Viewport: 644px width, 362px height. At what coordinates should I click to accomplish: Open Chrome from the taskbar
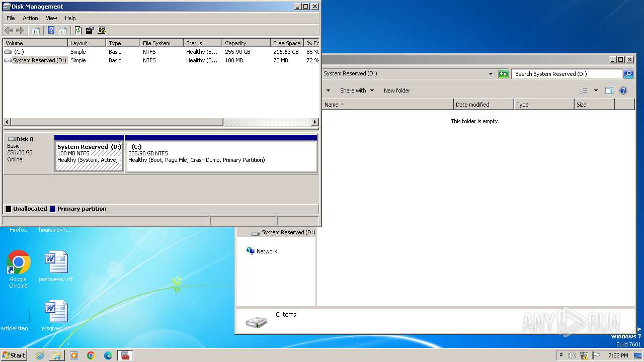(x=91, y=355)
